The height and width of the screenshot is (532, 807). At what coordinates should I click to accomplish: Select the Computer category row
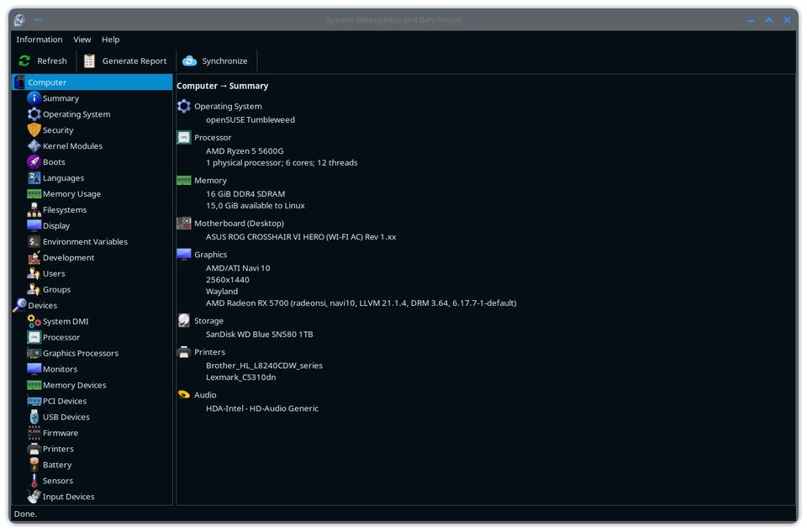coord(92,82)
